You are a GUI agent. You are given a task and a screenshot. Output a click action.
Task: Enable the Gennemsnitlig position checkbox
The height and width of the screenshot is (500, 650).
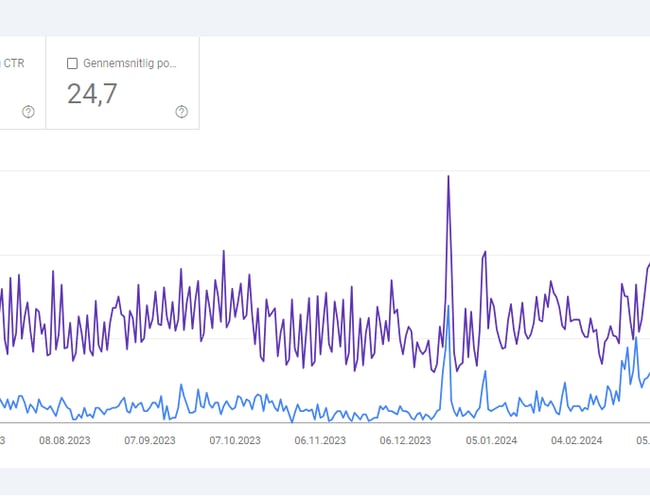(x=72, y=63)
